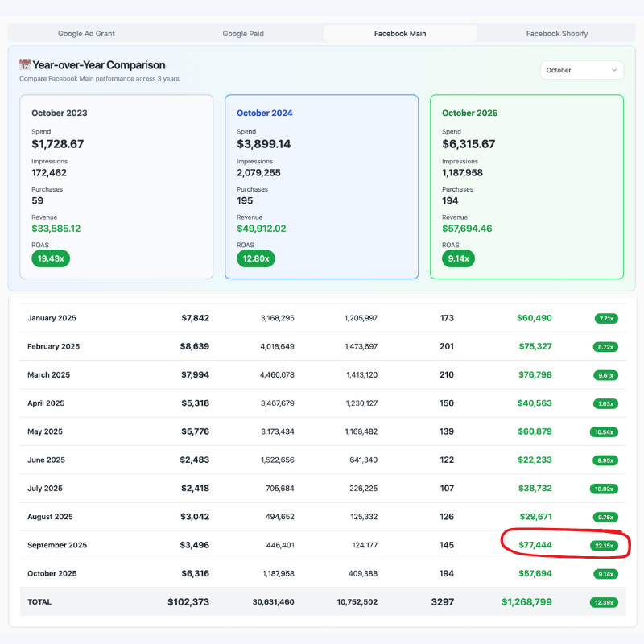
Task: Select the October 2024 comparison card
Action: click(321, 187)
